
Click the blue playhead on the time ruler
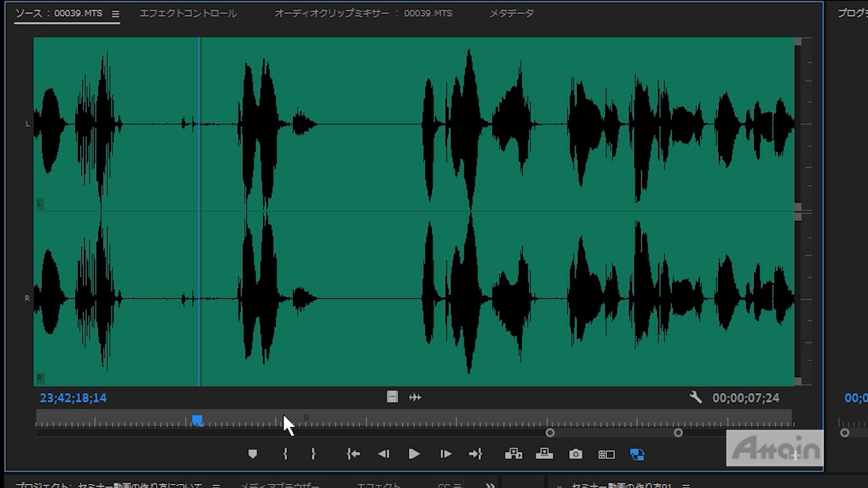point(197,421)
